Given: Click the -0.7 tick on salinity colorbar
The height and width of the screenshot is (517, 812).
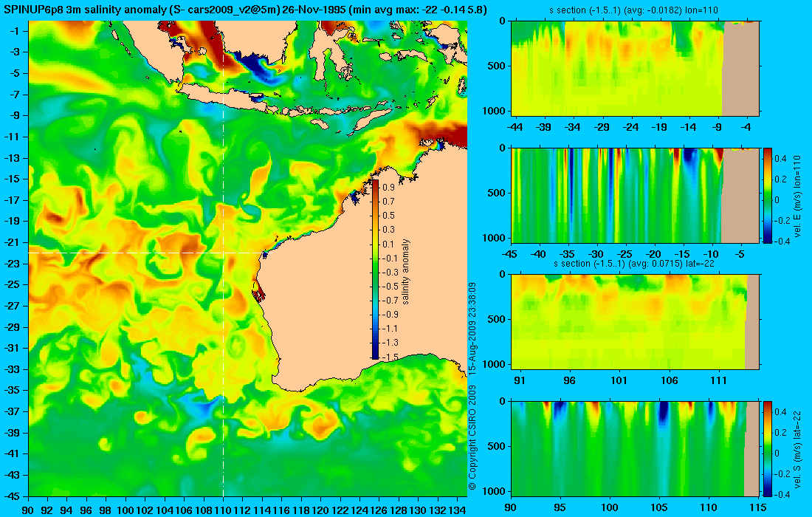Looking at the screenshot, I should click(x=388, y=300).
